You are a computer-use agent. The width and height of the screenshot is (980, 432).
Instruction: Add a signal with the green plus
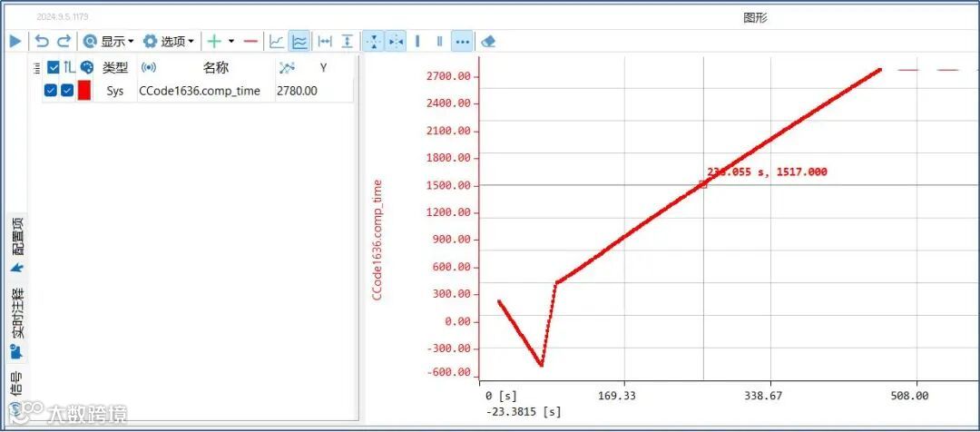click(214, 41)
